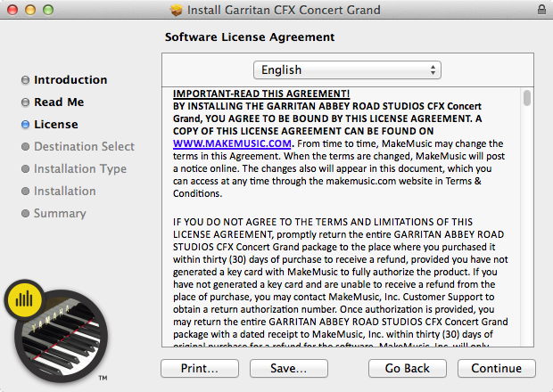Click the lock icon in title bar
553x392 pixels.
[x=541, y=10]
